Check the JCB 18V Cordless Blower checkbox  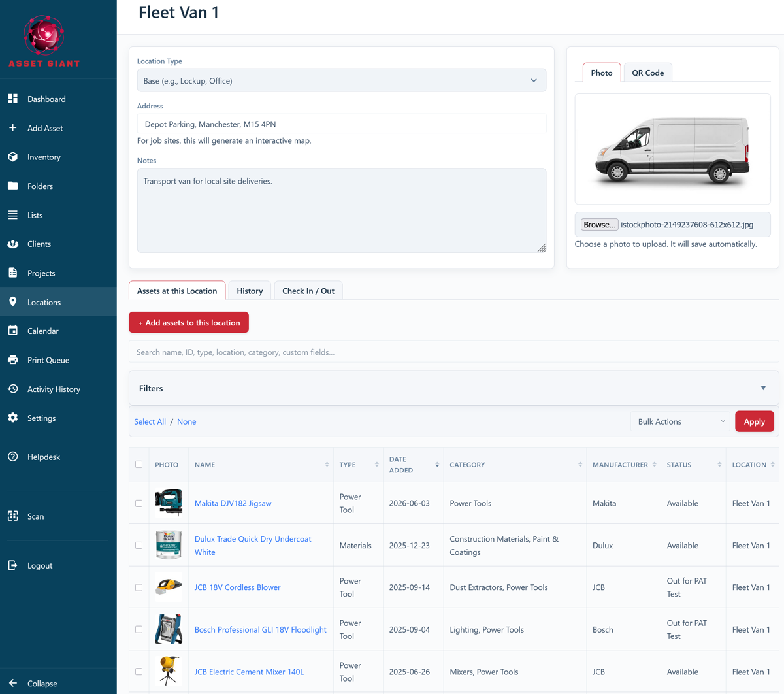(139, 587)
